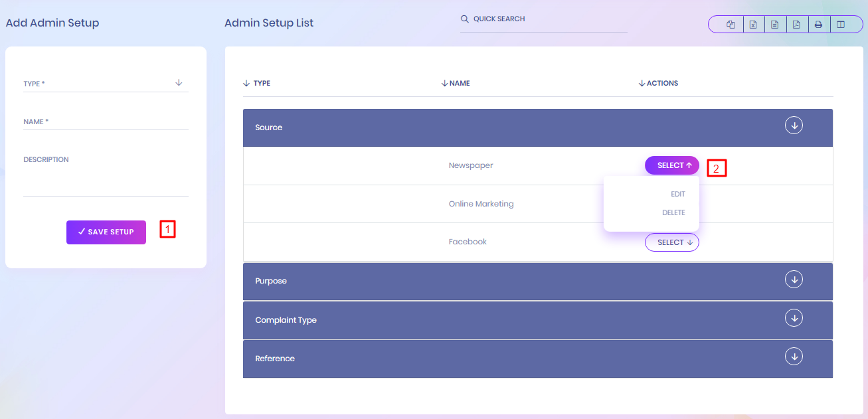Open the Type dropdown in the form
The height and width of the screenshot is (419, 868).
pyautogui.click(x=106, y=84)
